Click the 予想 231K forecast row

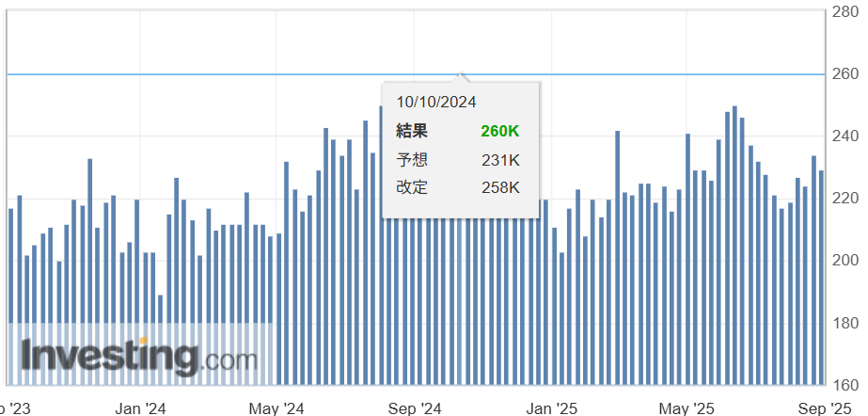(459, 160)
